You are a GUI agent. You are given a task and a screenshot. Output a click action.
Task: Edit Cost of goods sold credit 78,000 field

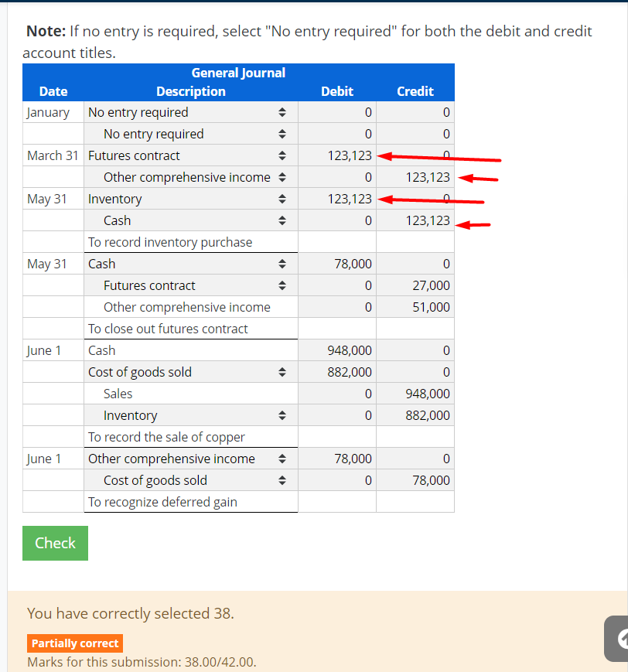click(415, 480)
